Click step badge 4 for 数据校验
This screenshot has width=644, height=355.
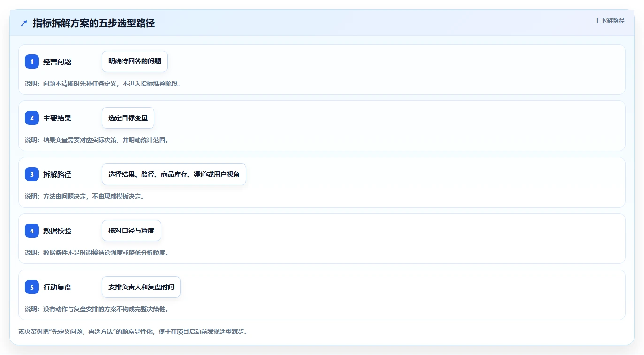(32, 231)
